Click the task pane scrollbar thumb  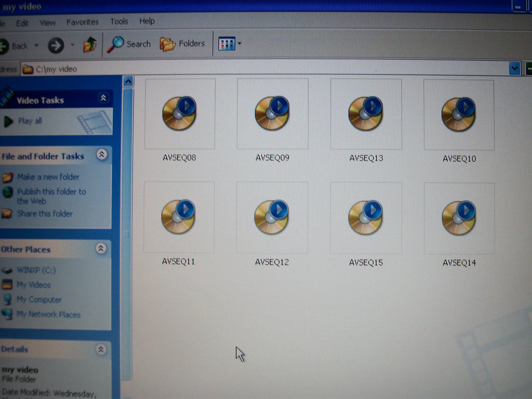127,234
